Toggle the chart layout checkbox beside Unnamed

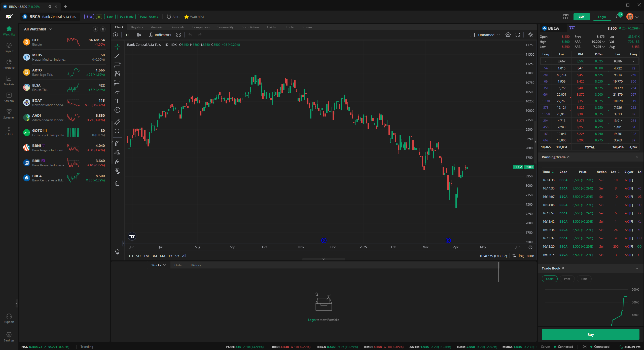pos(472,35)
